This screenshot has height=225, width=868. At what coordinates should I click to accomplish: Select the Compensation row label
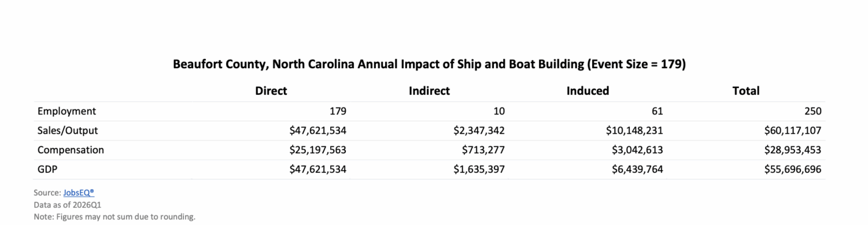[x=71, y=150]
